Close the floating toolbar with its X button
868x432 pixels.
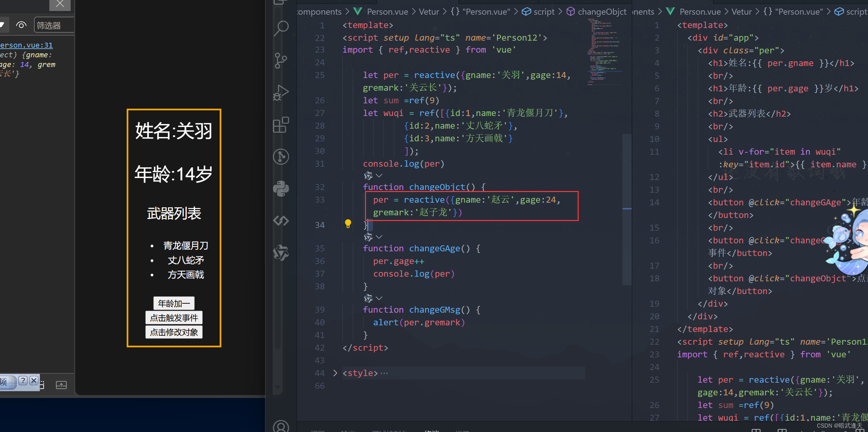pyautogui.click(x=34, y=381)
